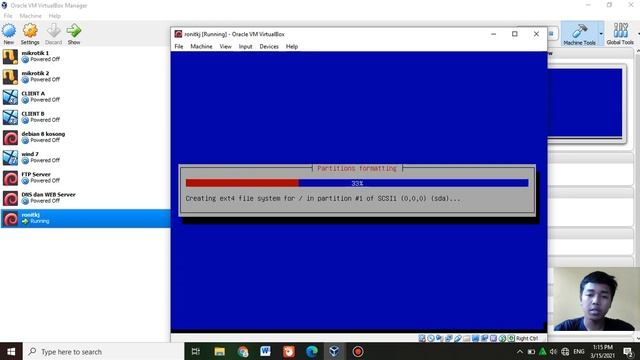
Task: Open Settings gear in VirtualBox Manager toolbar
Action: point(30,31)
